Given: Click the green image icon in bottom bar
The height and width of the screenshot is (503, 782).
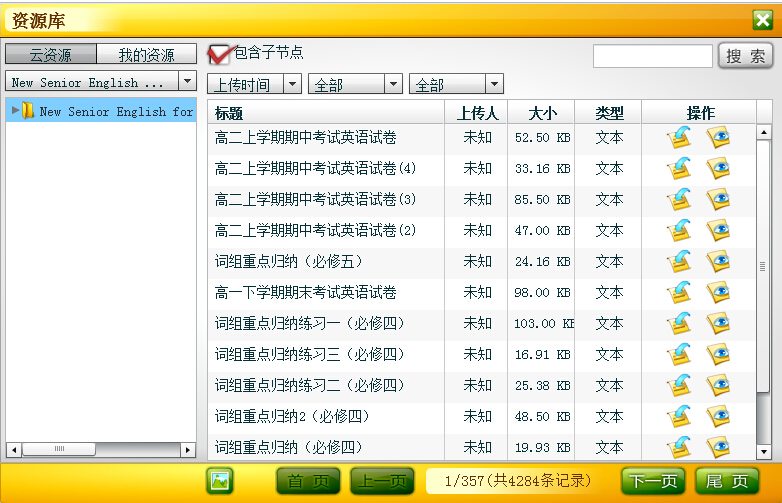Looking at the screenshot, I should (x=220, y=481).
